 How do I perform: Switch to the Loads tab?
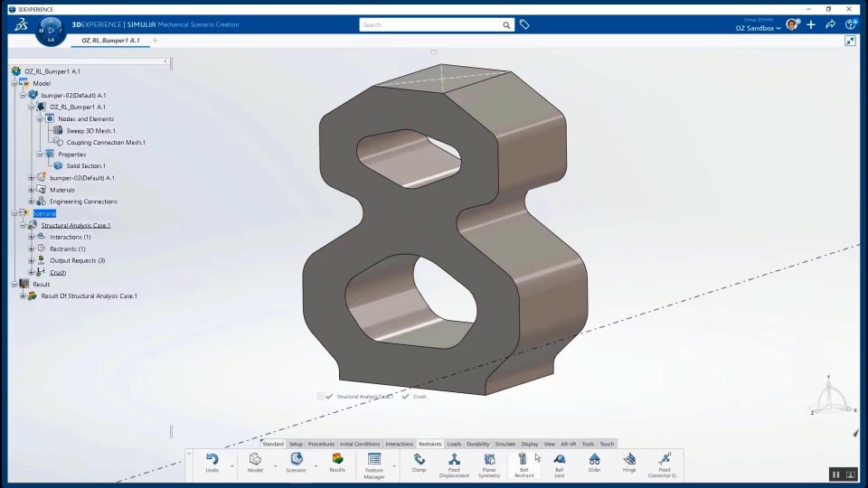[x=454, y=444]
